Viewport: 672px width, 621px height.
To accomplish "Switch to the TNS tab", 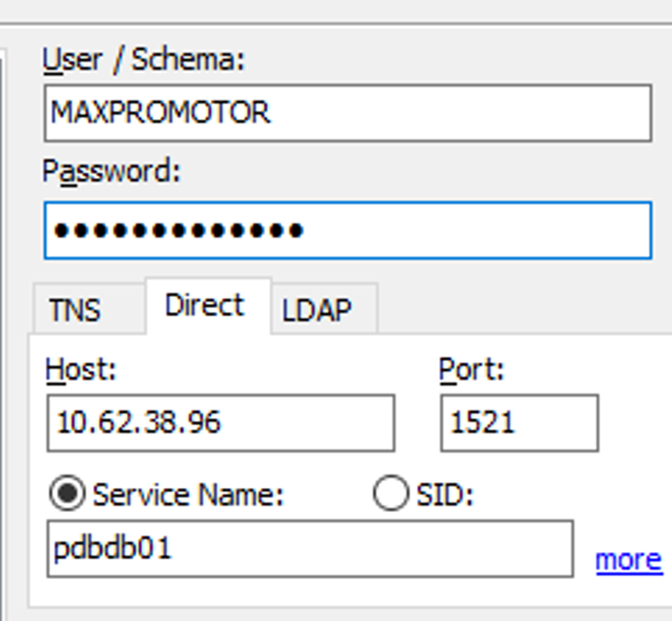I will [75, 310].
